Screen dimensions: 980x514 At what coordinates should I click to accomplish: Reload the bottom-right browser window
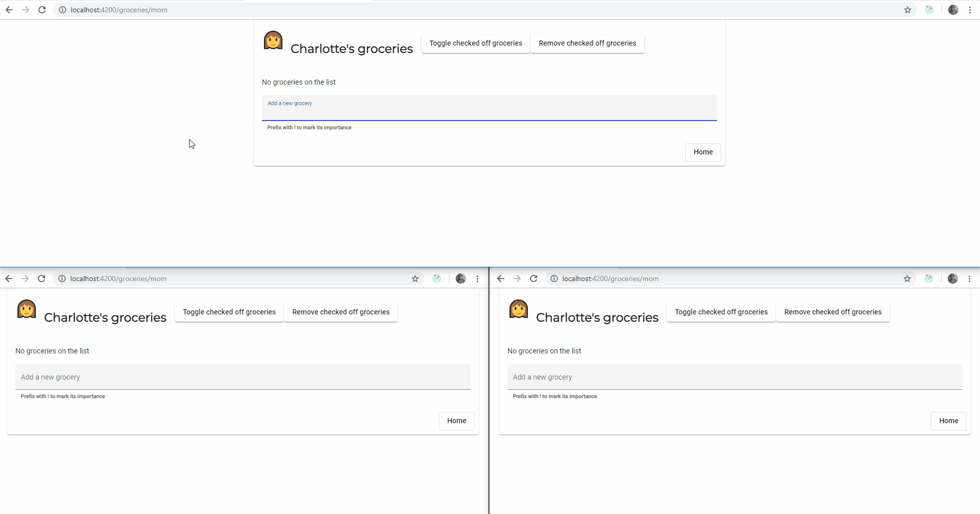point(534,279)
